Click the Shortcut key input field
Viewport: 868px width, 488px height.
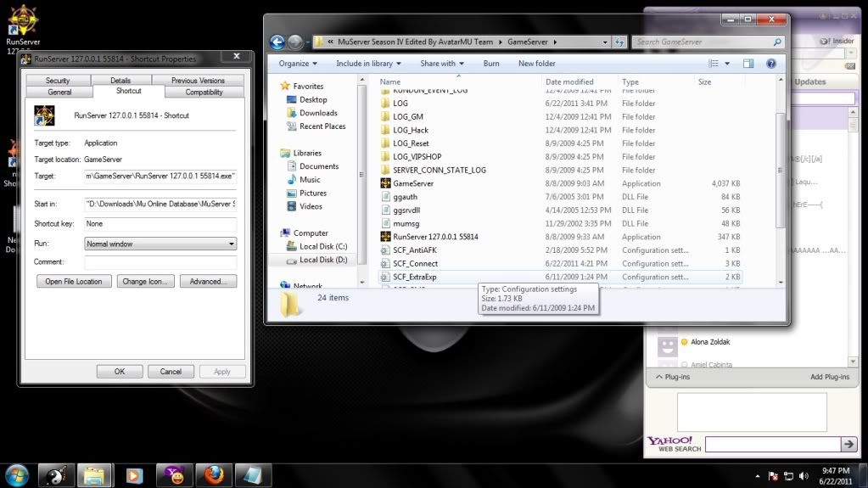click(160, 224)
